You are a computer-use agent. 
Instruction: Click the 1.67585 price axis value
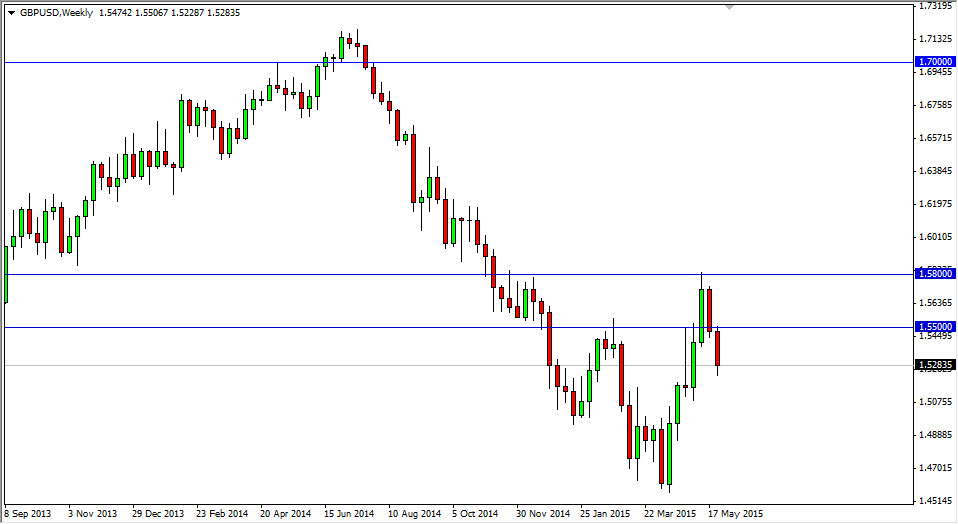tap(935, 105)
